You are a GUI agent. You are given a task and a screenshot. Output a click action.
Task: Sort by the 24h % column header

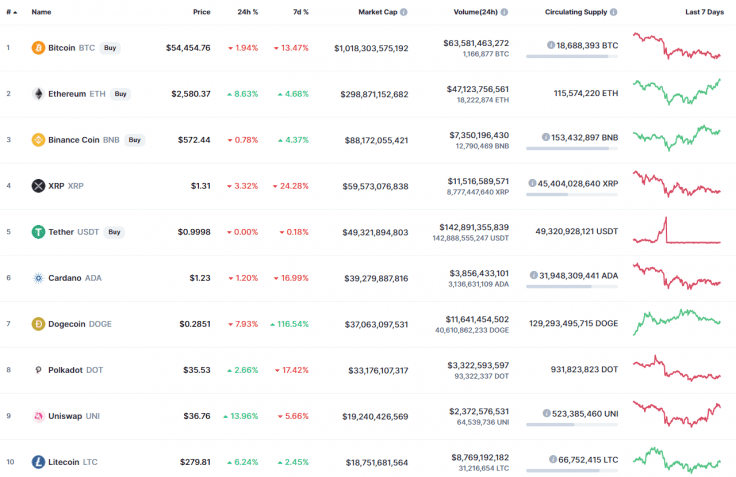point(247,12)
